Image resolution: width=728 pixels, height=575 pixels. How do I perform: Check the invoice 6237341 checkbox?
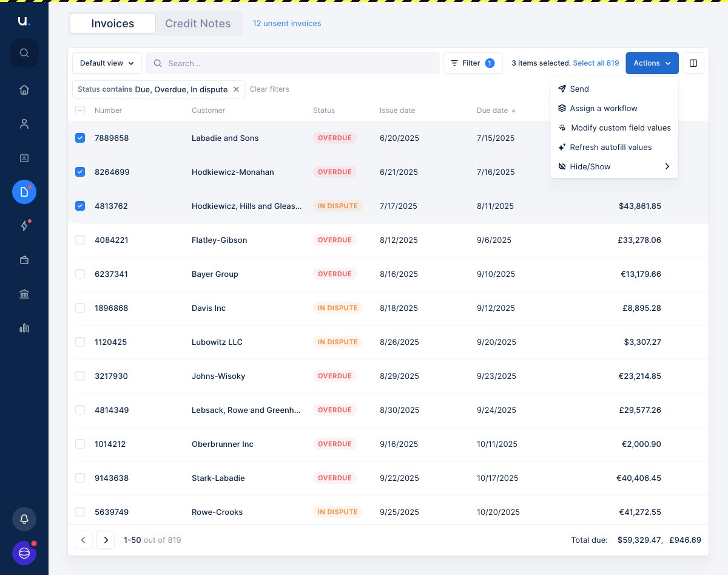coord(80,274)
